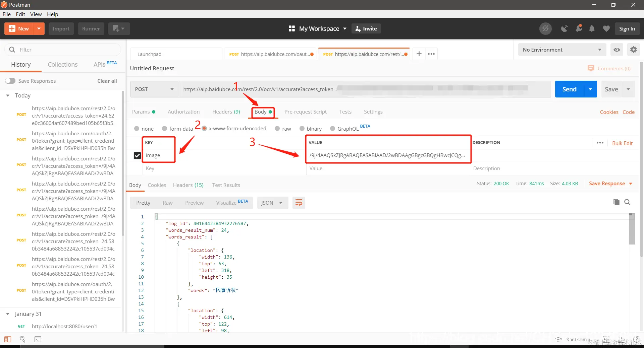The image size is (644, 348).
Task: Open the New button dropdown arrow
Action: pos(39,29)
